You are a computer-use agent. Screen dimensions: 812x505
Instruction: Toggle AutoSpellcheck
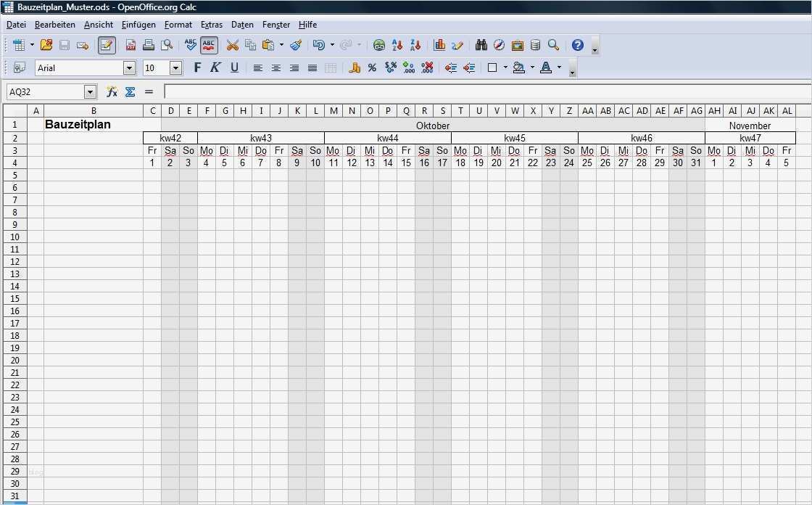(x=209, y=45)
